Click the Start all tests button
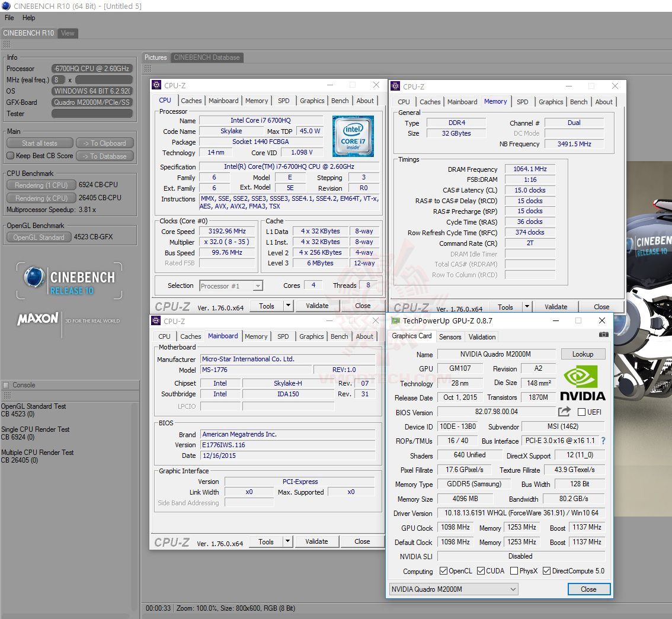The height and width of the screenshot is (619, 672). coord(40,143)
